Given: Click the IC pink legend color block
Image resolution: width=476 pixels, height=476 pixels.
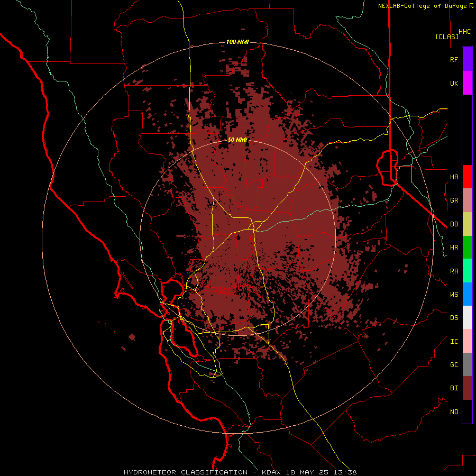Looking at the screenshot, I should click(467, 341).
